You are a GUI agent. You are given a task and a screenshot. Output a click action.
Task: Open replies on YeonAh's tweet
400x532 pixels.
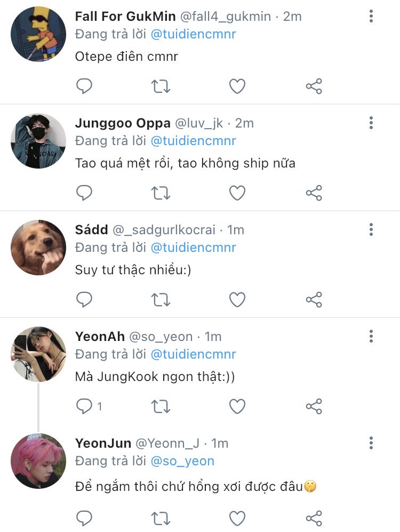pos(84,407)
